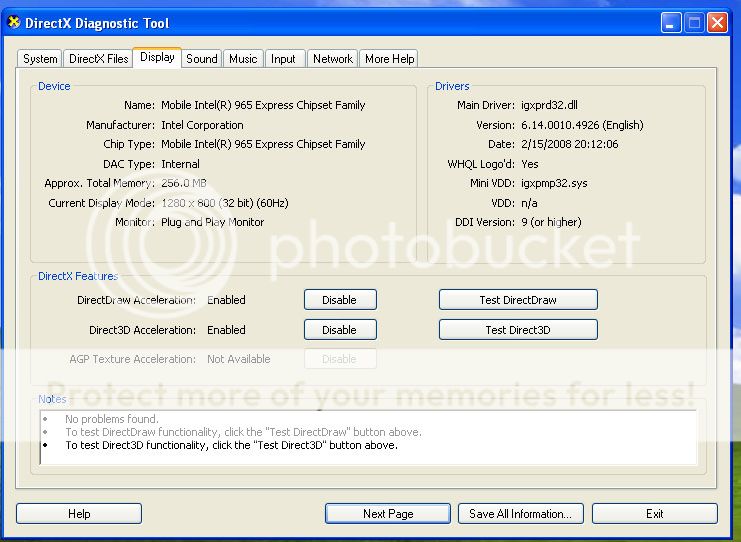
Task: Open the Music tab
Action: tap(243, 59)
